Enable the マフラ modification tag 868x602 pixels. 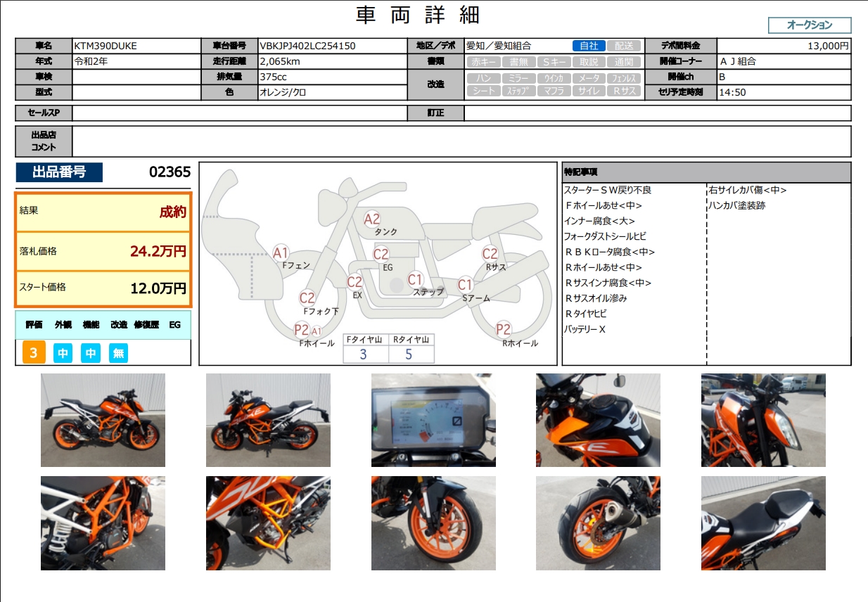pos(554,91)
